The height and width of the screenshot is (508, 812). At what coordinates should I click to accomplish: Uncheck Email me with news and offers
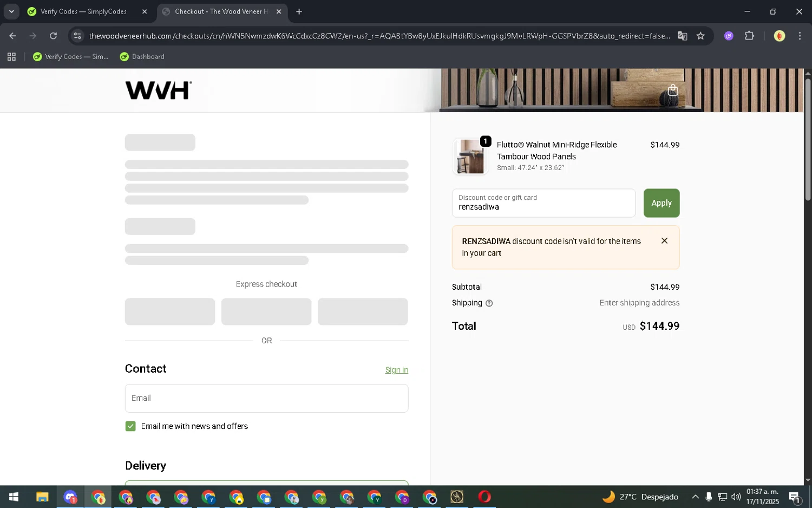pyautogui.click(x=130, y=426)
